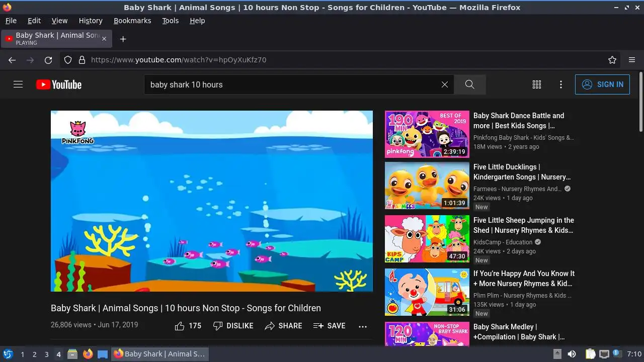
Task: Open the clipboard tray icon
Action: [591, 354]
